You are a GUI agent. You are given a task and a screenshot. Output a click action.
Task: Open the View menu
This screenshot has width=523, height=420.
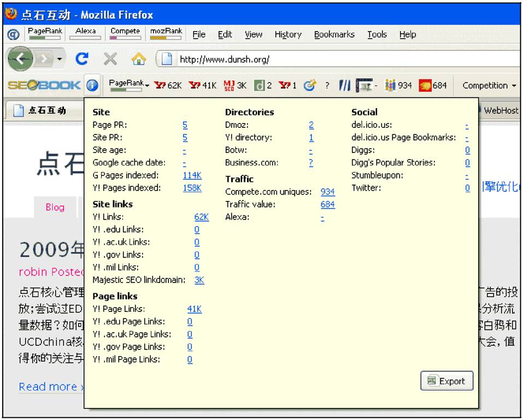pos(254,34)
